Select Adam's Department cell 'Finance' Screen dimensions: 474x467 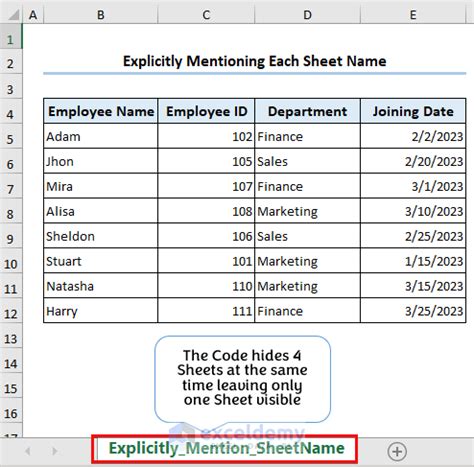click(x=307, y=136)
